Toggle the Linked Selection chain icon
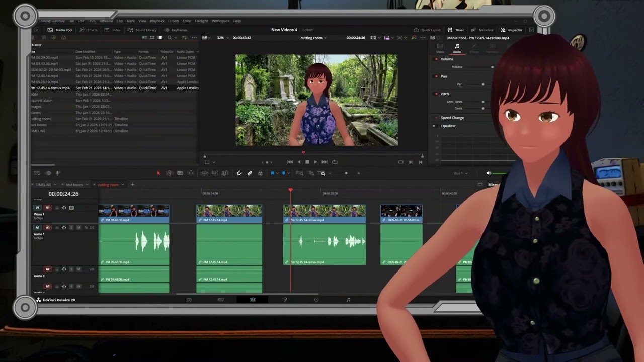This screenshot has height=362, width=644. [250, 173]
